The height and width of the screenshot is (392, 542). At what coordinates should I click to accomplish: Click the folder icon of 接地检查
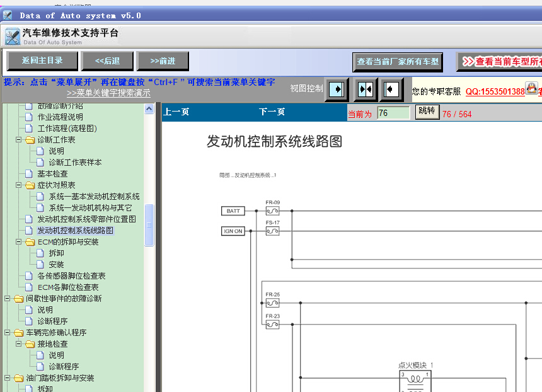pos(30,344)
